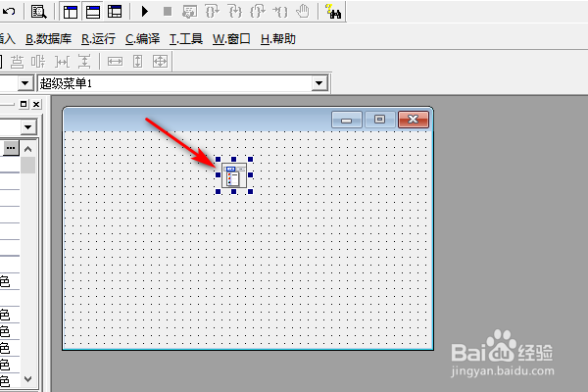The image size is (588, 392).
Task: Click the ellipsis (...) property button
Action: coord(11,148)
